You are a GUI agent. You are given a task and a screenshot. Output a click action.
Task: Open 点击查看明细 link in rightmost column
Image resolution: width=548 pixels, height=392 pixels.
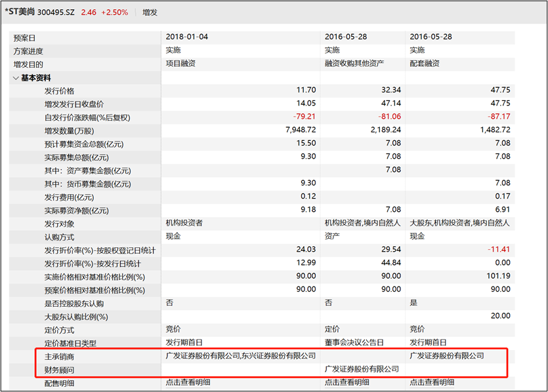click(432, 382)
